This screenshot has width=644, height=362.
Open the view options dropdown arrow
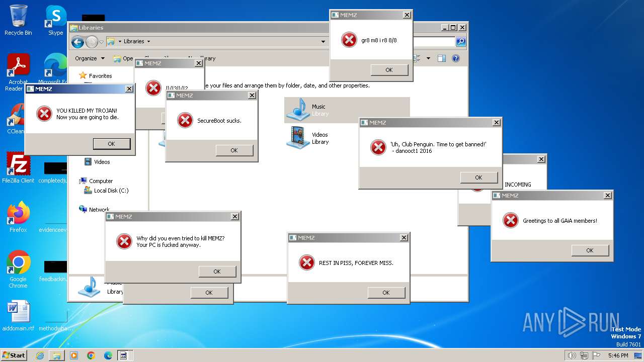[428, 58]
